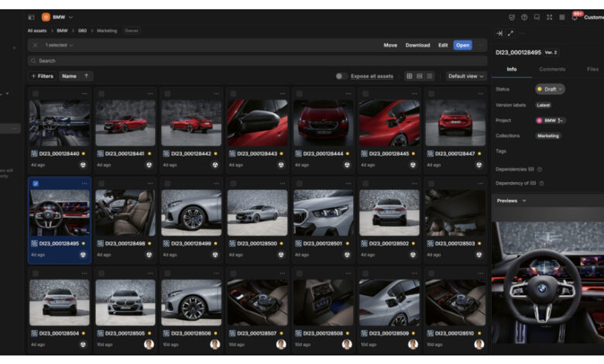Toggle Expose all assets switch
This screenshot has height=364, width=604.
[x=341, y=76]
